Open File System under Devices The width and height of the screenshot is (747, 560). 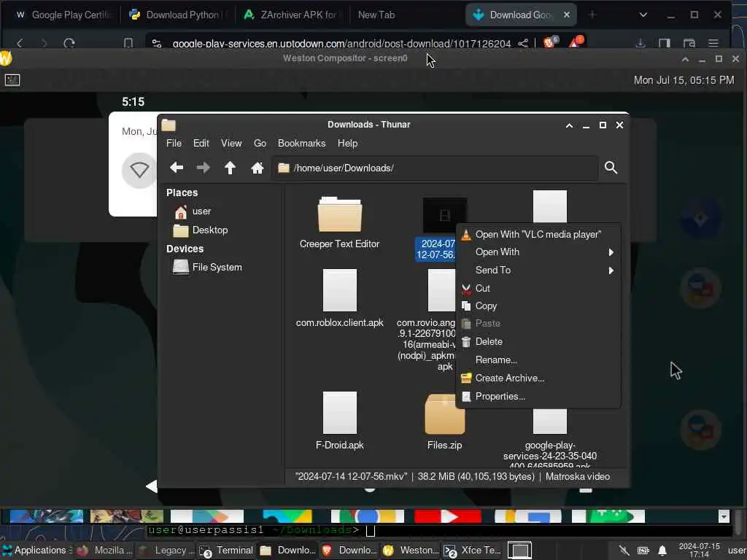[x=207, y=267]
